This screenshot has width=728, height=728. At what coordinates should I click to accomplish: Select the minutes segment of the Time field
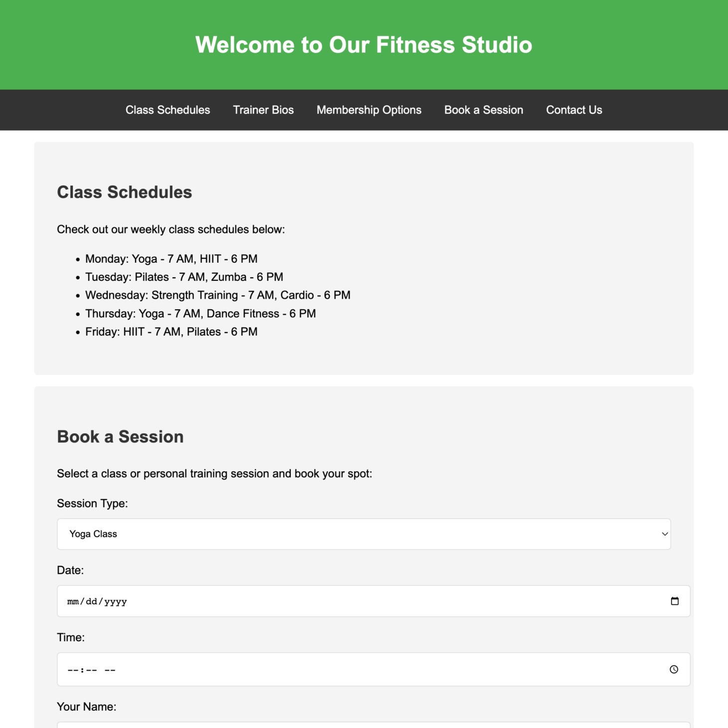tap(91, 670)
